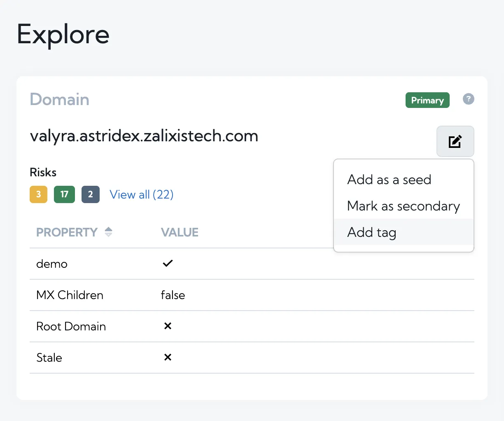The height and width of the screenshot is (421, 504).
Task: Click the Root Domain X value icon
Action: pos(168,326)
